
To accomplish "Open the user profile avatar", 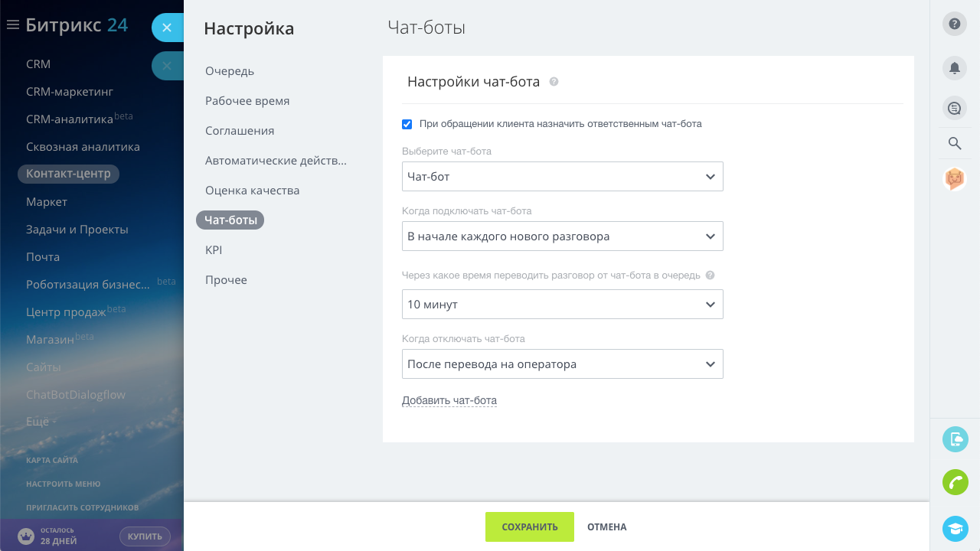I will coord(954,179).
